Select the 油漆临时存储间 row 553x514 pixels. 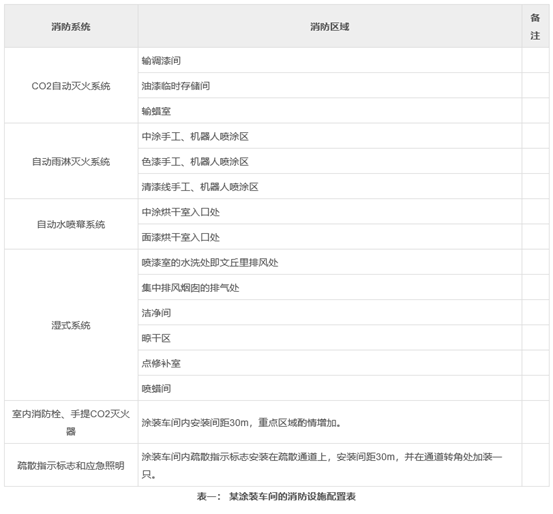click(330, 86)
